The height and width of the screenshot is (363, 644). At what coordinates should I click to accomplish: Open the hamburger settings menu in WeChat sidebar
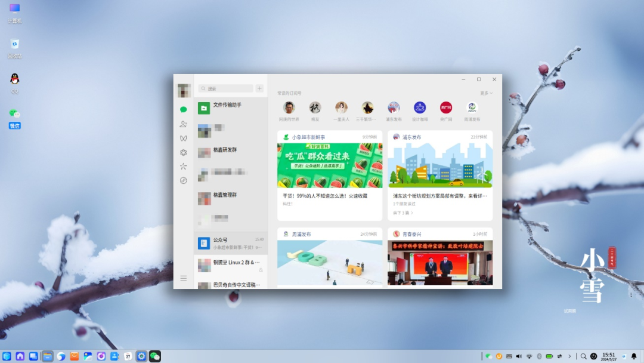click(183, 278)
